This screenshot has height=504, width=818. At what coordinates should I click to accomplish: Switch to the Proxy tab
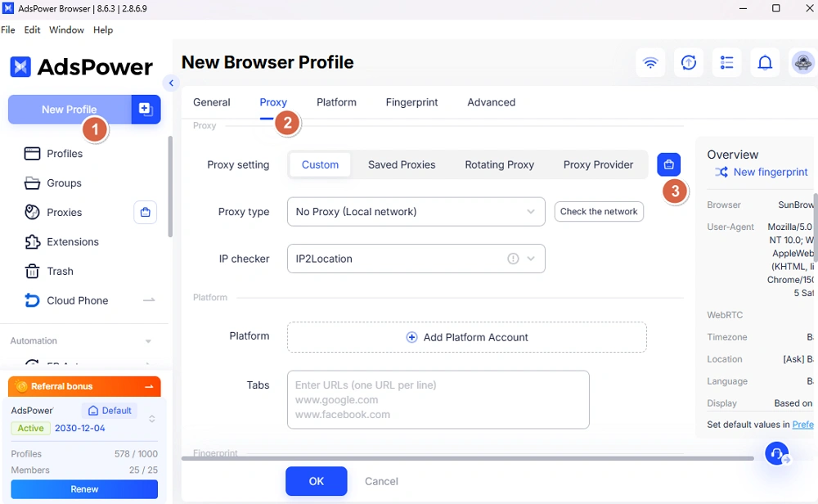pyautogui.click(x=273, y=102)
